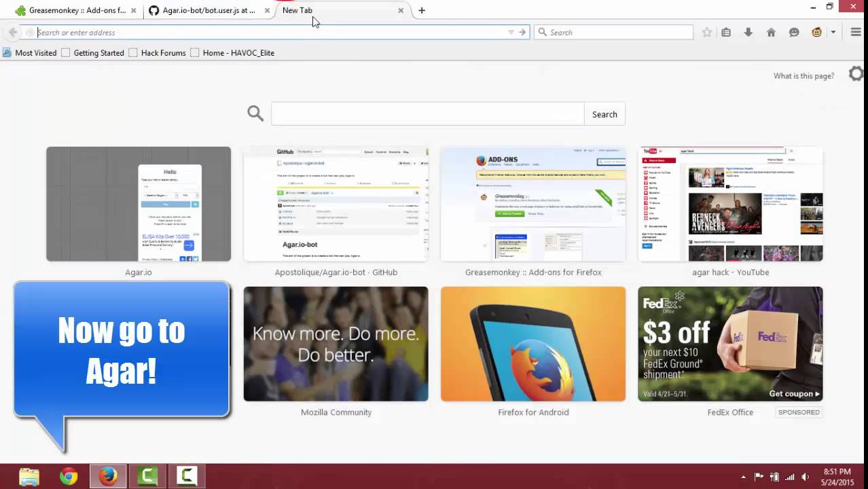Open the FedEx Office sponsored tile
The image size is (868, 489).
730,344
